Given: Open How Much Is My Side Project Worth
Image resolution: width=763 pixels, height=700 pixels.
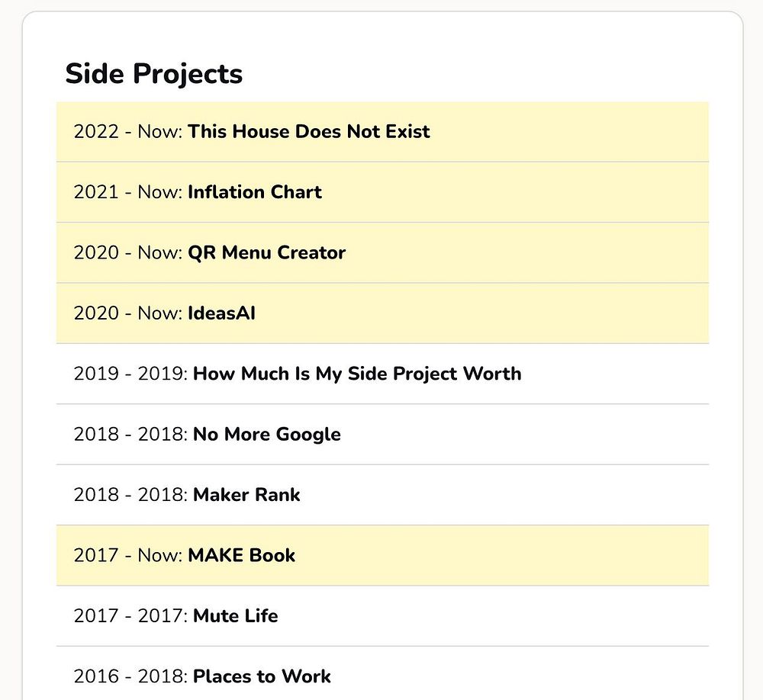Looking at the screenshot, I should pos(357,374).
